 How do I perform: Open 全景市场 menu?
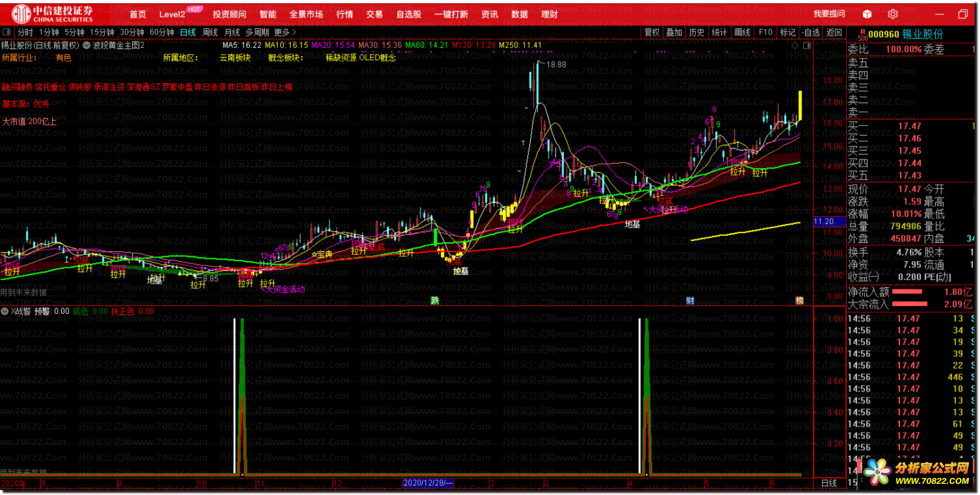(306, 14)
